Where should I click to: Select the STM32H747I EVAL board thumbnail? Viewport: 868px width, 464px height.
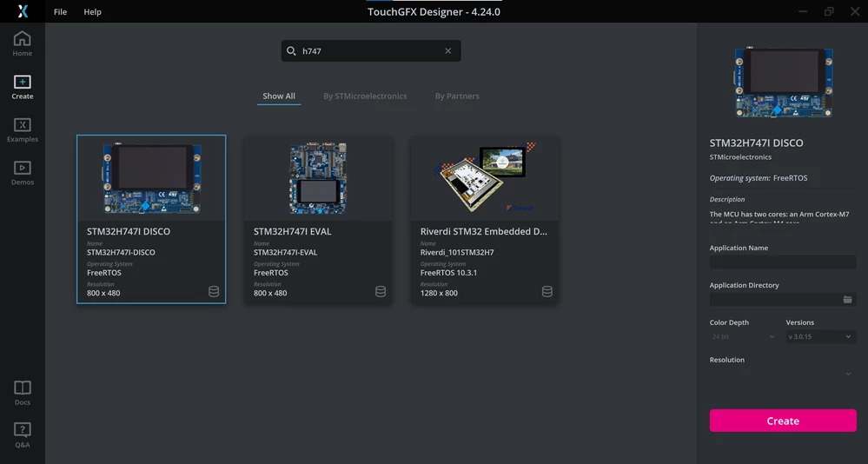point(318,178)
